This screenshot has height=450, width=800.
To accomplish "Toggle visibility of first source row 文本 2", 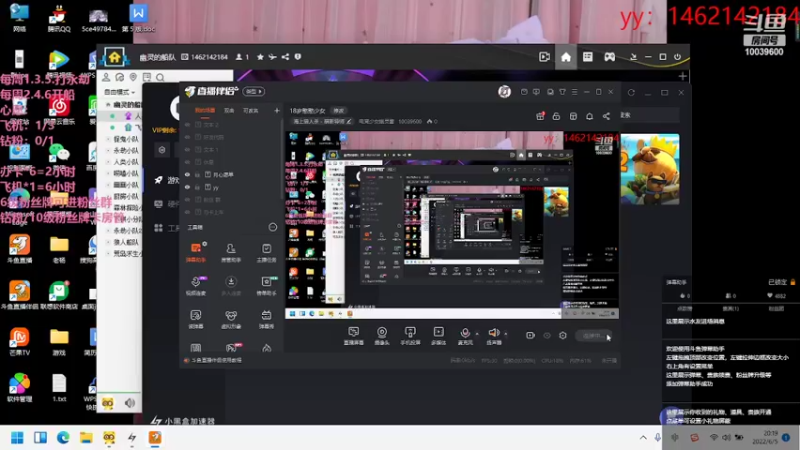I will click(187, 124).
